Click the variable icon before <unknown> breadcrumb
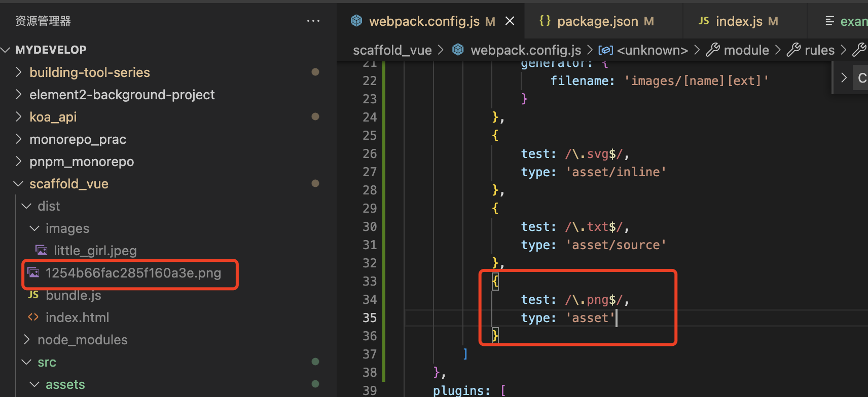 pos(606,50)
